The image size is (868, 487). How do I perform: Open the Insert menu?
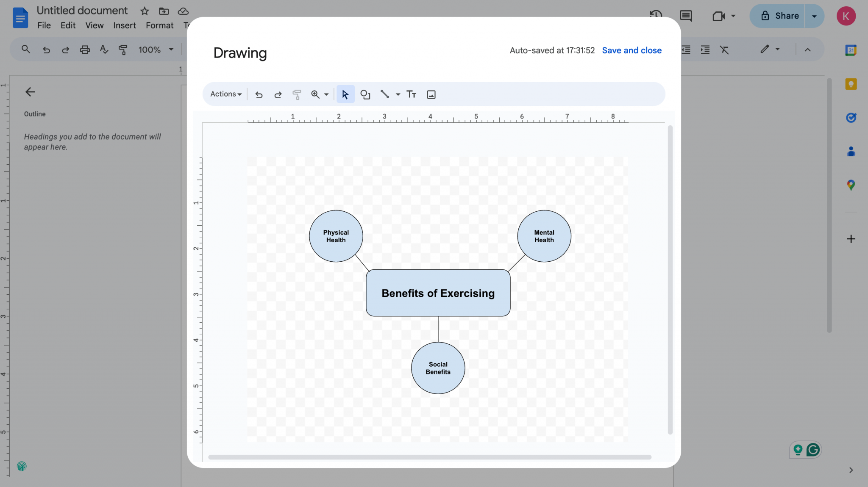tap(124, 25)
